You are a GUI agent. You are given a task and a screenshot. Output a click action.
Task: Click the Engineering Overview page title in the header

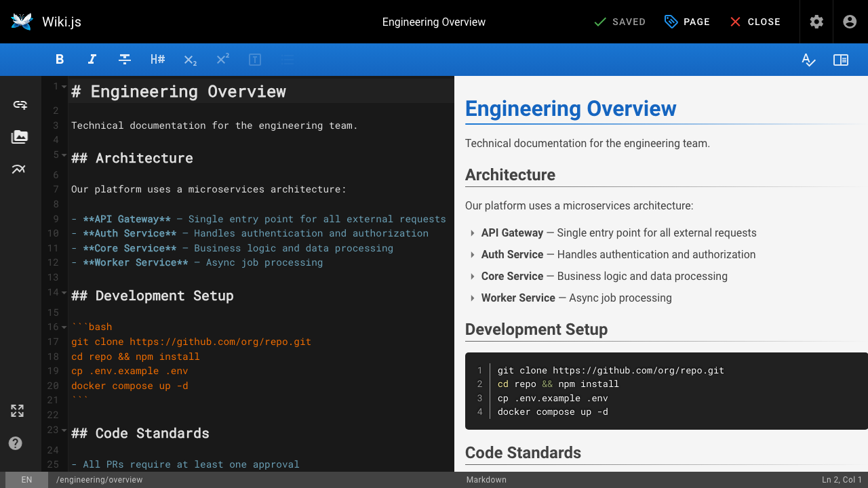click(434, 22)
